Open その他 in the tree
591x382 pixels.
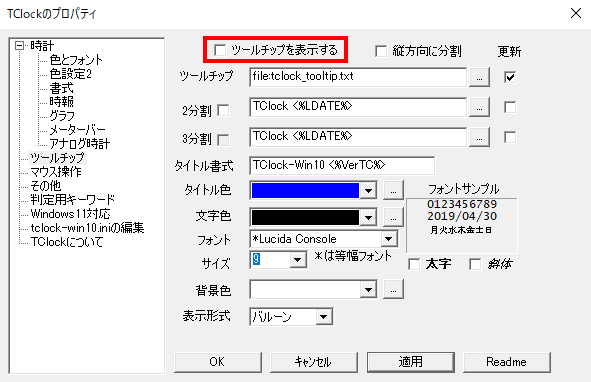pos(46,186)
